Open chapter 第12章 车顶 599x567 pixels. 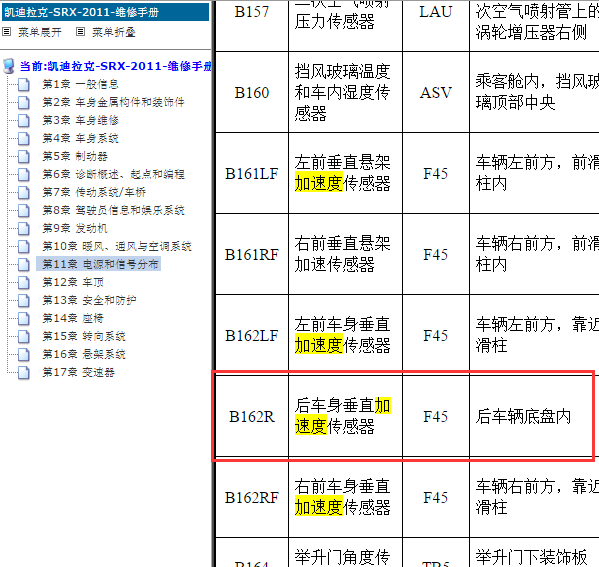(x=73, y=282)
